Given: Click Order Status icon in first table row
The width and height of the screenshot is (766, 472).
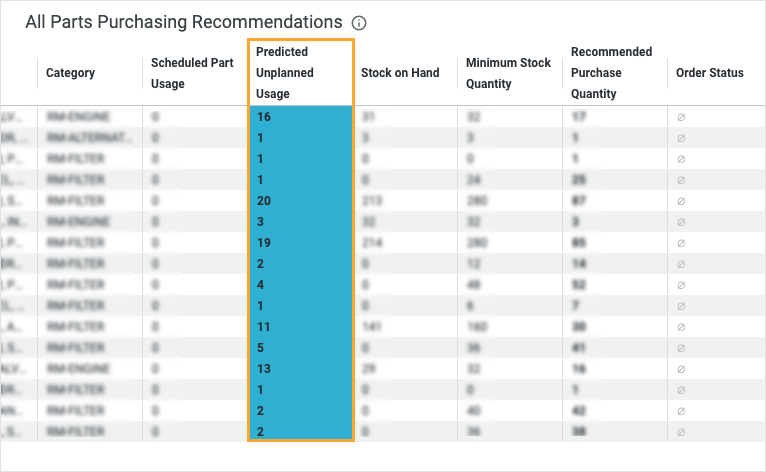Looking at the screenshot, I should pos(681,117).
